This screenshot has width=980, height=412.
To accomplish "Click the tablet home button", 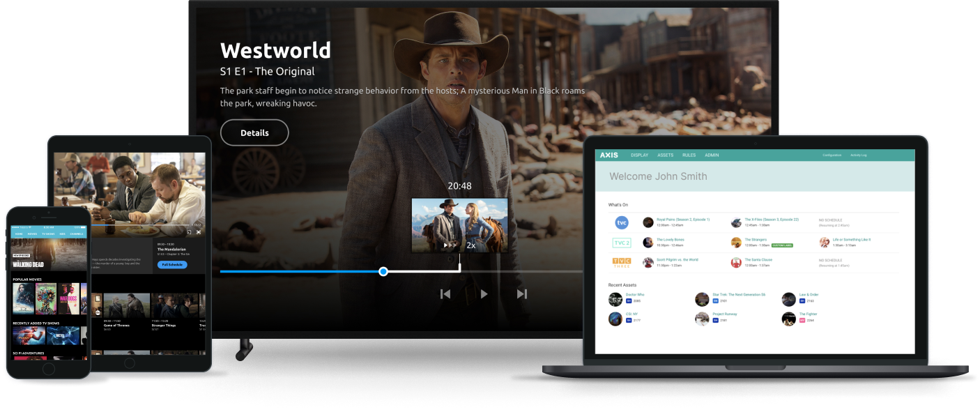I will (x=129, y=363).
